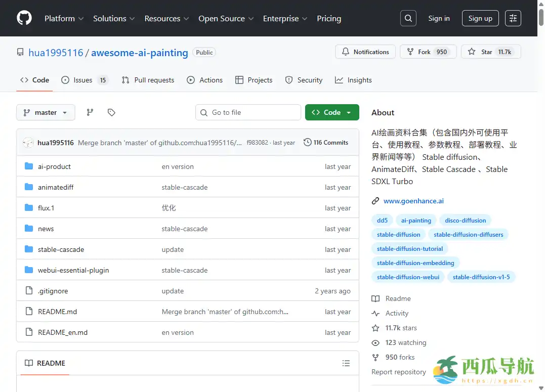Star the awesome-ai-painting repository

490,52
